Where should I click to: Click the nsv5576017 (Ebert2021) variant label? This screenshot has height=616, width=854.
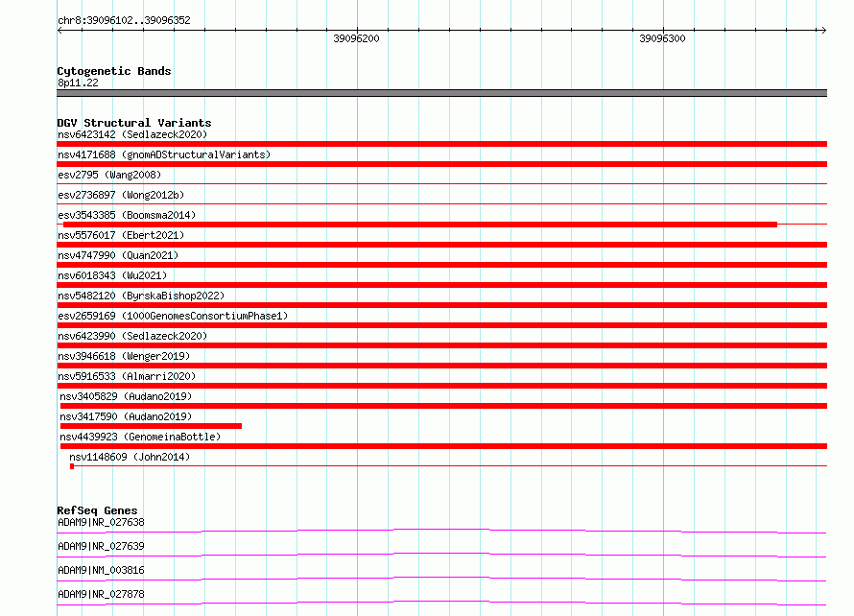[x=121, y=235]
